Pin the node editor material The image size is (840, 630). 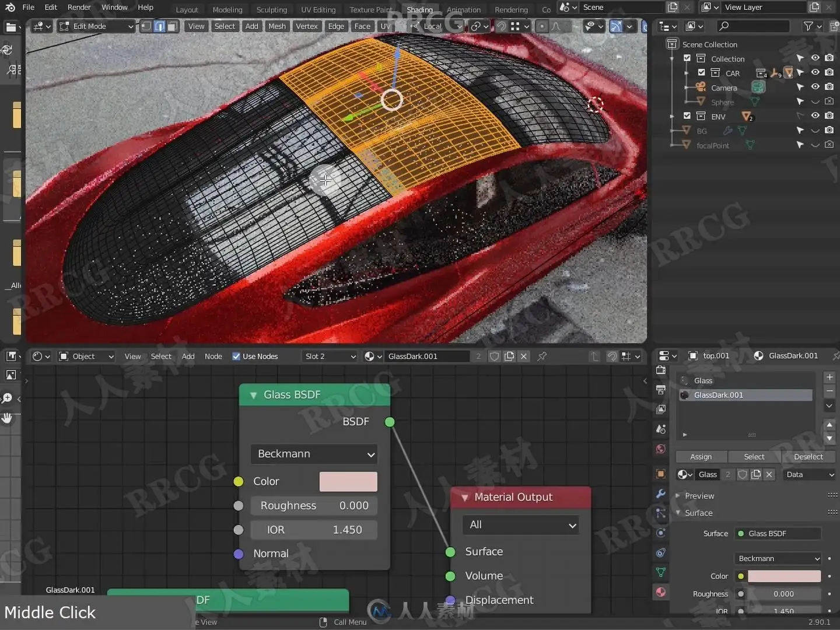point(542,356)
